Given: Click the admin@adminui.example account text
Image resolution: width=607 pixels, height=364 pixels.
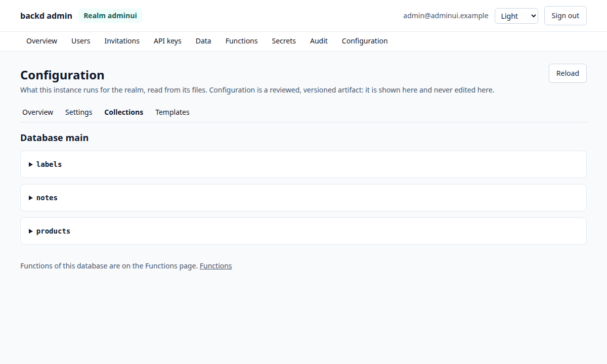Looking at the screenshot, I should pyautogui.click(x=446, y=16).
